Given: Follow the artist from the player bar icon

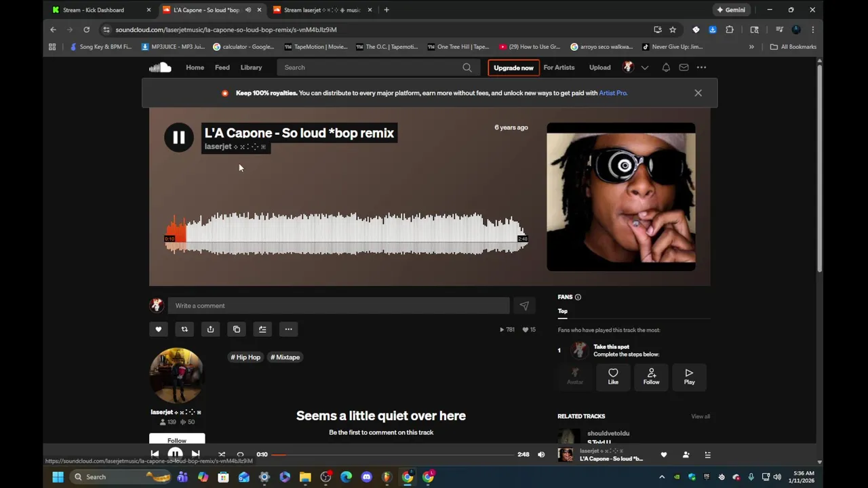Looking at the screenshot, I should 686,455.
